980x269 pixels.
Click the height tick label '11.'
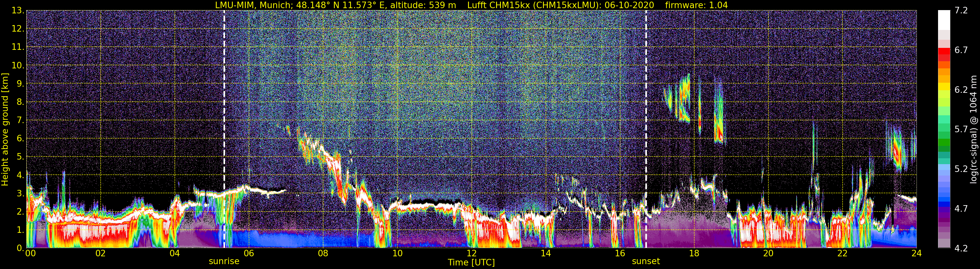click(18, 47)
